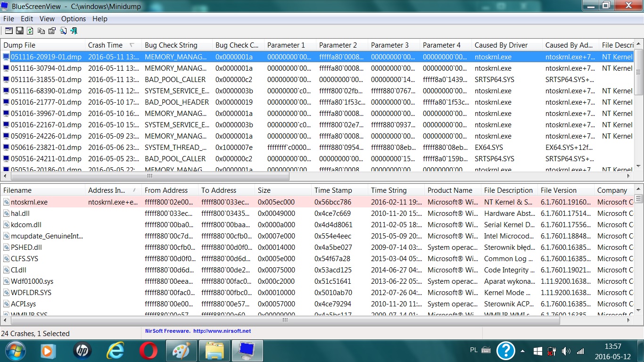Select the 051016-22167-01.dmp dump file

coord(46,125)
